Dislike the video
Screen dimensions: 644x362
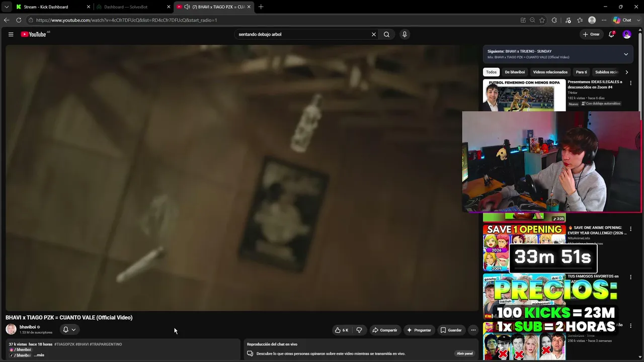pos(359,330)
